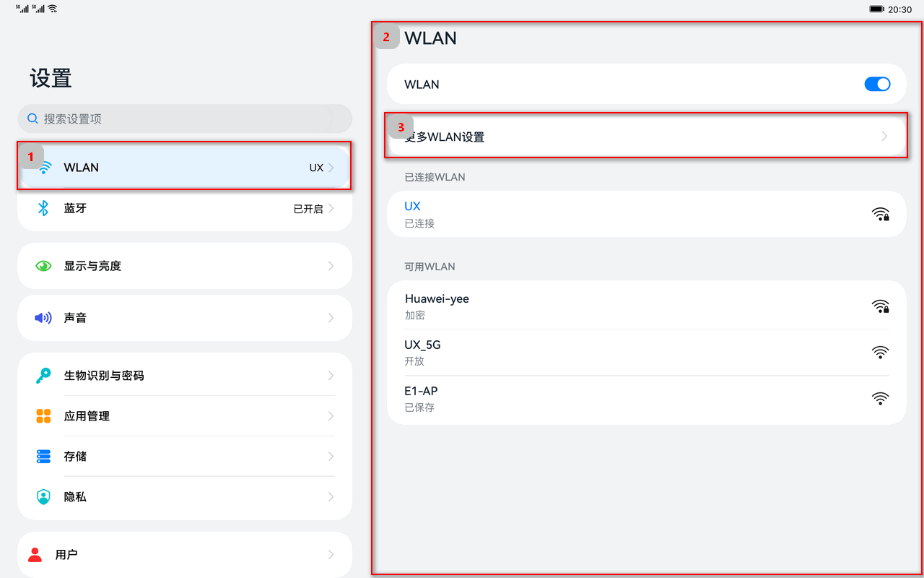Open 存储 settings
Screen dimensions: 924x578
(x=185, y=457)
